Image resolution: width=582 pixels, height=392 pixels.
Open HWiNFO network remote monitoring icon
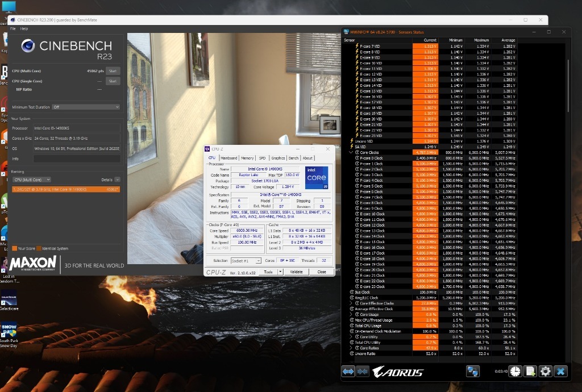pos(472,371)
